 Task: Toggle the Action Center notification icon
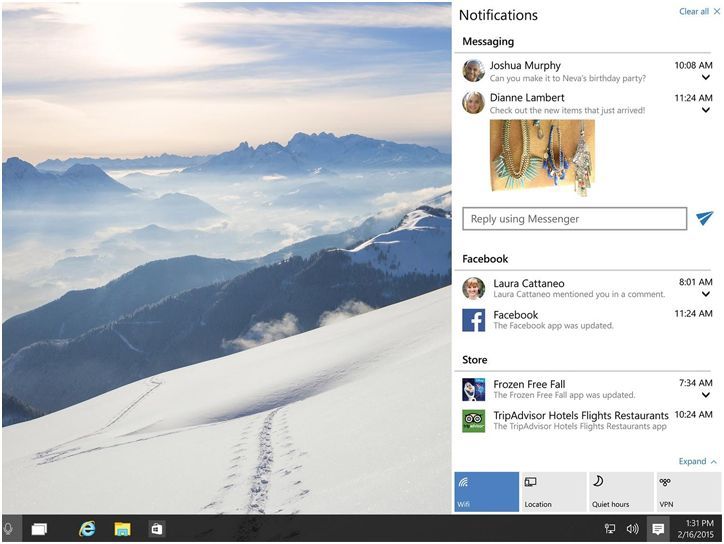(x=658, y=529)
